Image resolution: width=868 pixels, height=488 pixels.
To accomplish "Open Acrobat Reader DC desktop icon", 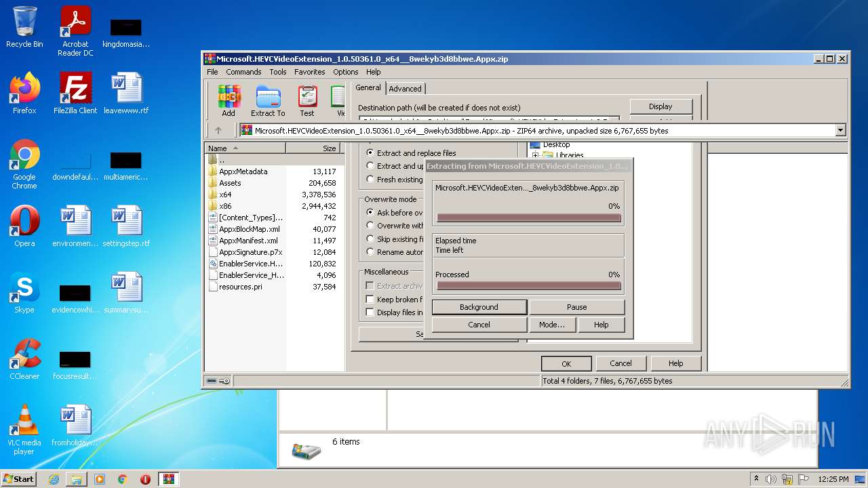I will click(x=75, y=31).
